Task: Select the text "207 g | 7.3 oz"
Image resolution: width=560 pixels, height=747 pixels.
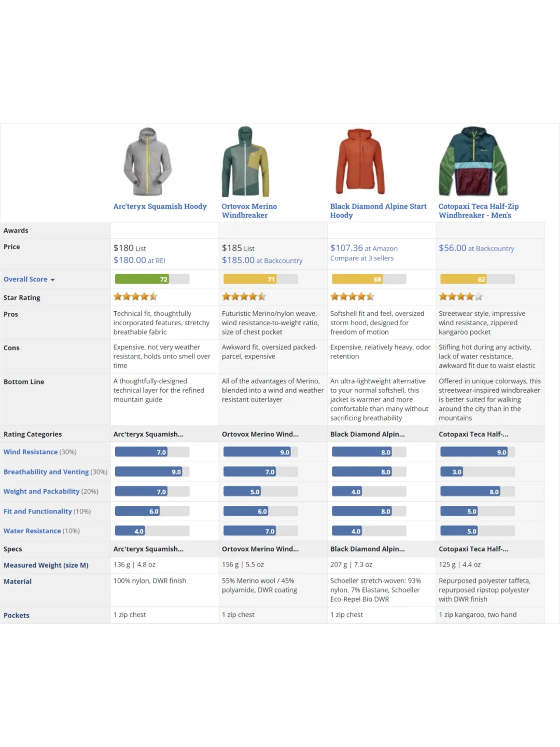Action: click(x=351, y=564)
